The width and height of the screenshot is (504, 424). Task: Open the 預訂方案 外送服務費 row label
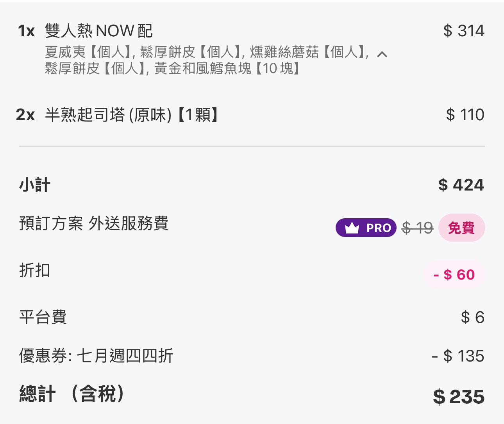pos(94,224)
